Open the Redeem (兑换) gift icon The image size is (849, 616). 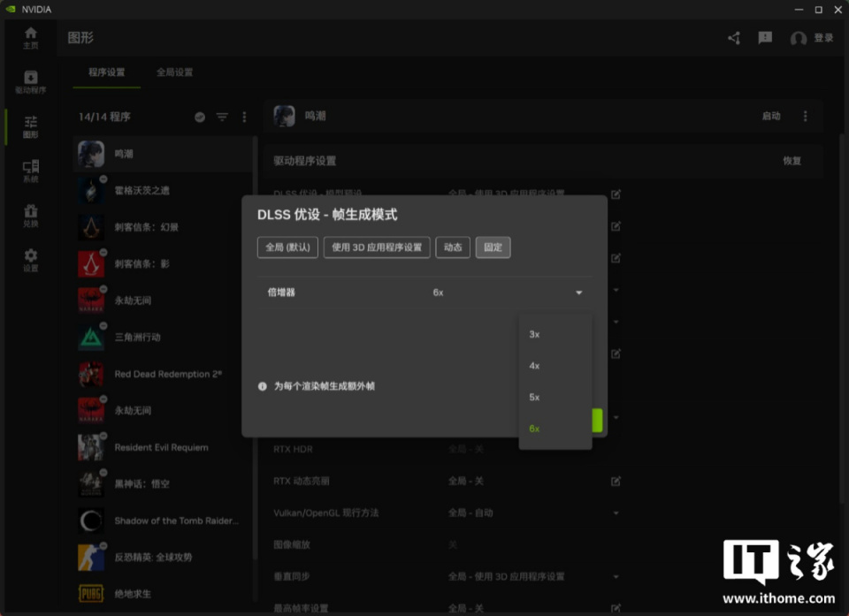point(31,216)
